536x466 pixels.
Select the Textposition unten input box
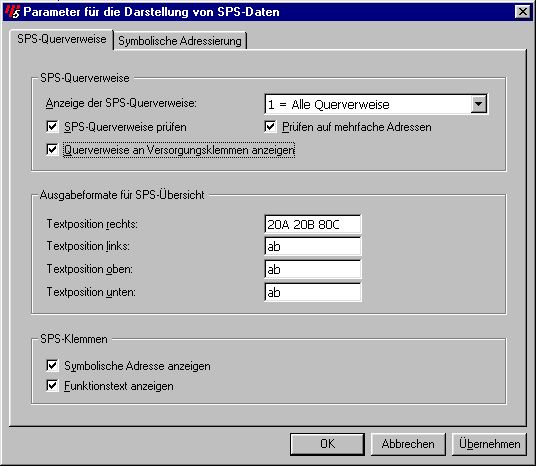(312, 292)
